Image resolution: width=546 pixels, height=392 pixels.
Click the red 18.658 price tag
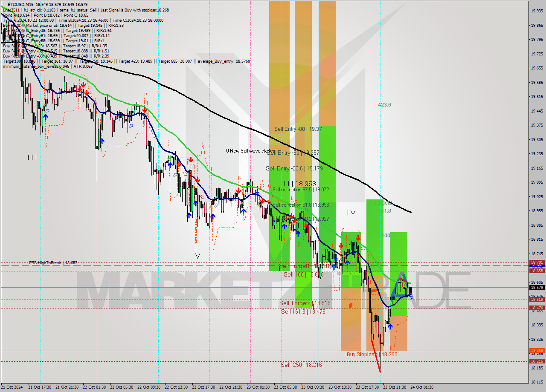537,271
